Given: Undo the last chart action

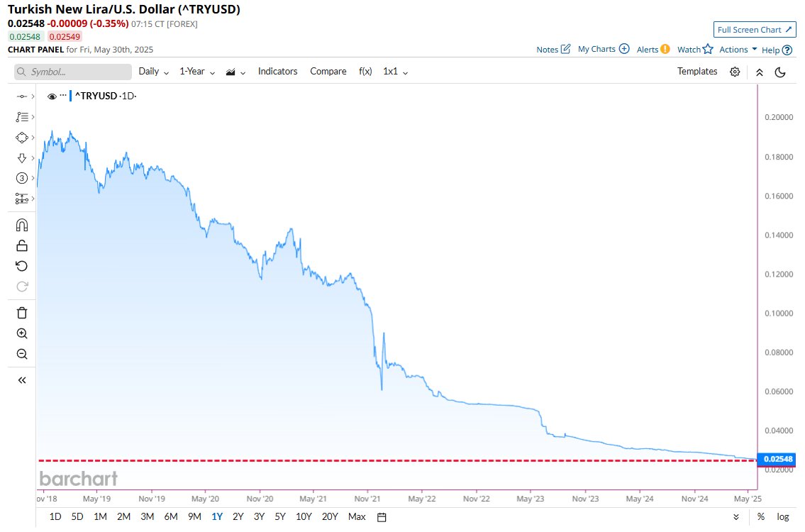Looking at the screenshot, I should tap(21, 266).
